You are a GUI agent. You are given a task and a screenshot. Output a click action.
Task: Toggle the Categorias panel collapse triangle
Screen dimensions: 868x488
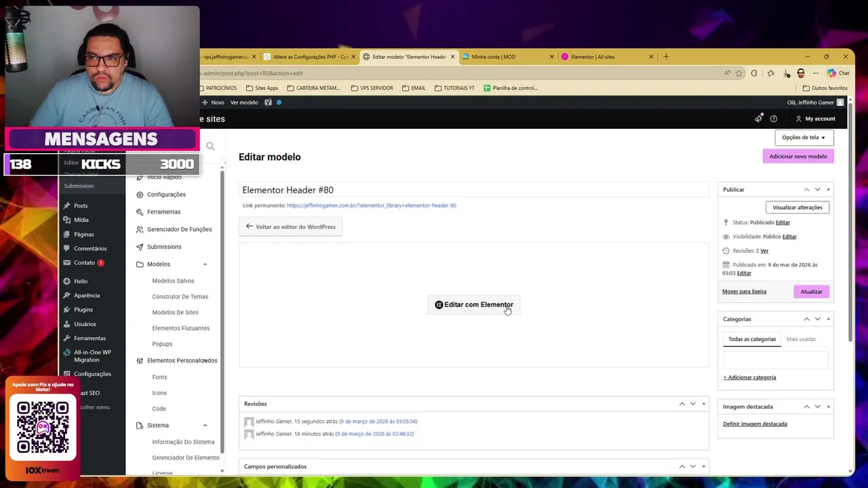click(x=828, y=319)
